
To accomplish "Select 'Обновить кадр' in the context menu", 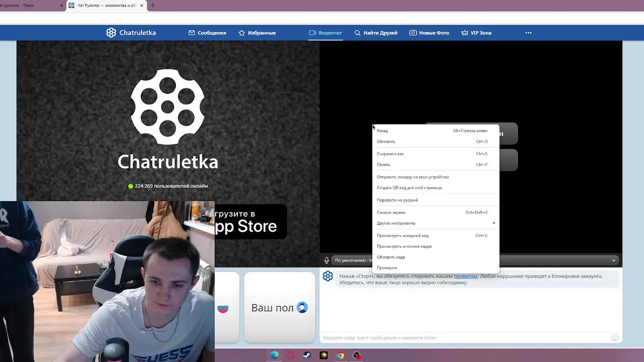I will click(x=436, y=257).
